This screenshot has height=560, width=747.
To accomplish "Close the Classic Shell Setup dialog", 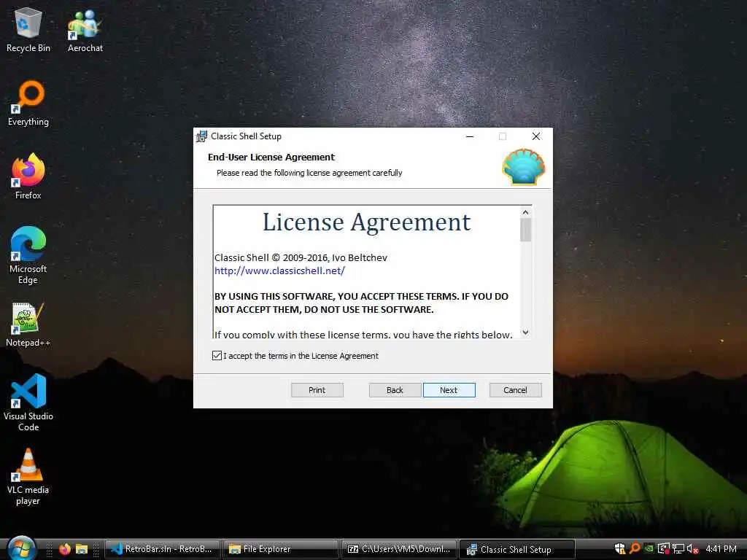I will pyautogui.click(x=536, y=136).
